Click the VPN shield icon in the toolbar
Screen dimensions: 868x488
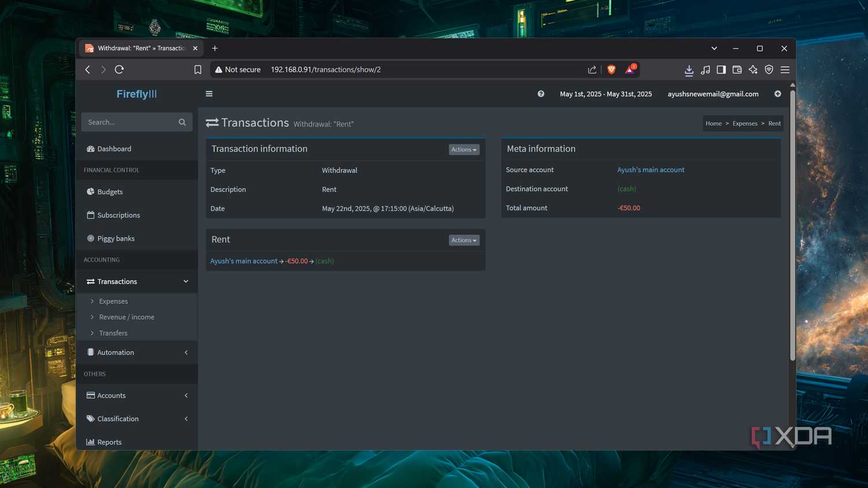point(769,69)
